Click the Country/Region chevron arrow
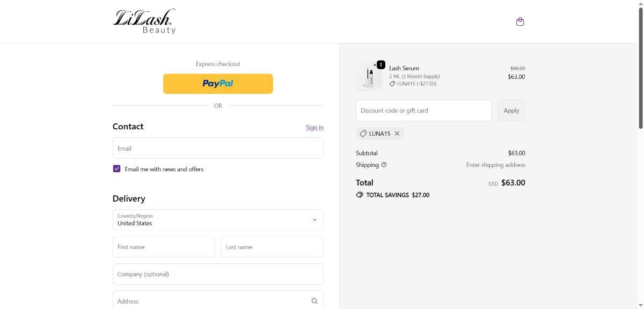The height and width of the screenshot is (309, 644). (x=314, y=220)
